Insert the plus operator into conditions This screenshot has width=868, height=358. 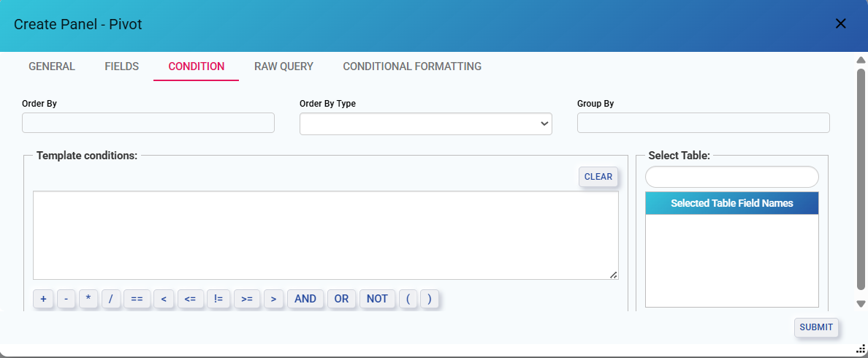pyautogui.click(x=43, y=299)
